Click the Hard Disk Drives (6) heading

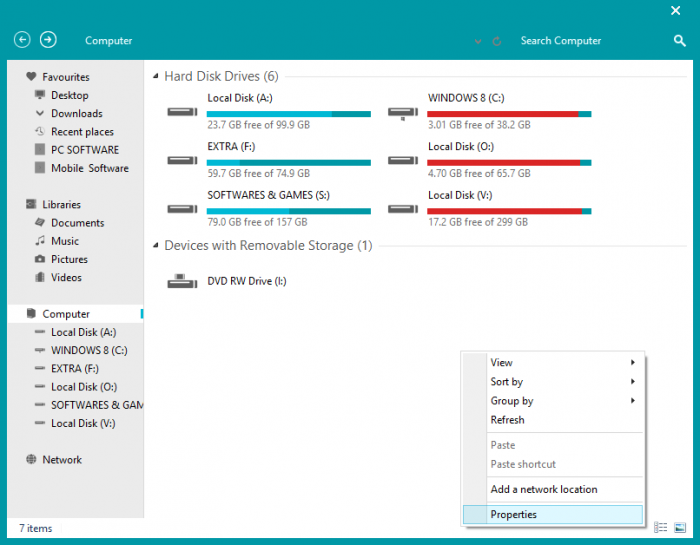221,76
